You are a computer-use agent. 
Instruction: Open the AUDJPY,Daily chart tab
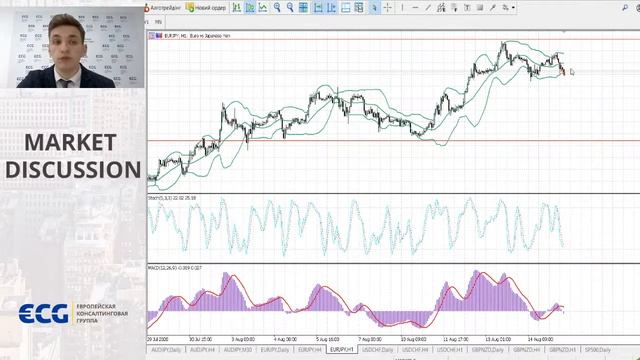coord(166,350)
